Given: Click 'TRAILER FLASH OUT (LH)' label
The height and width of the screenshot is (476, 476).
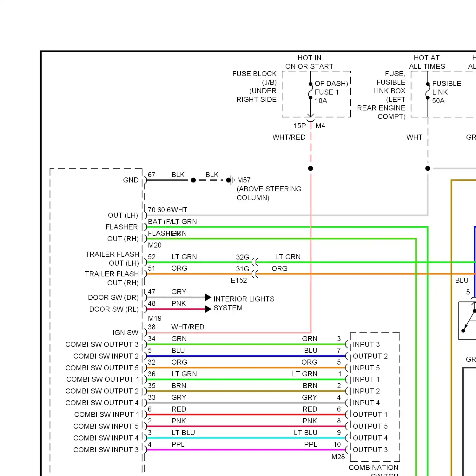Looking at the screenshot, I should click(x=112, y=259).
